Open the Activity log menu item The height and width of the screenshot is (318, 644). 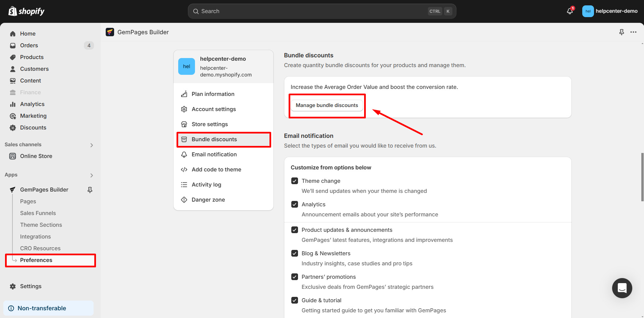point(206,185)
